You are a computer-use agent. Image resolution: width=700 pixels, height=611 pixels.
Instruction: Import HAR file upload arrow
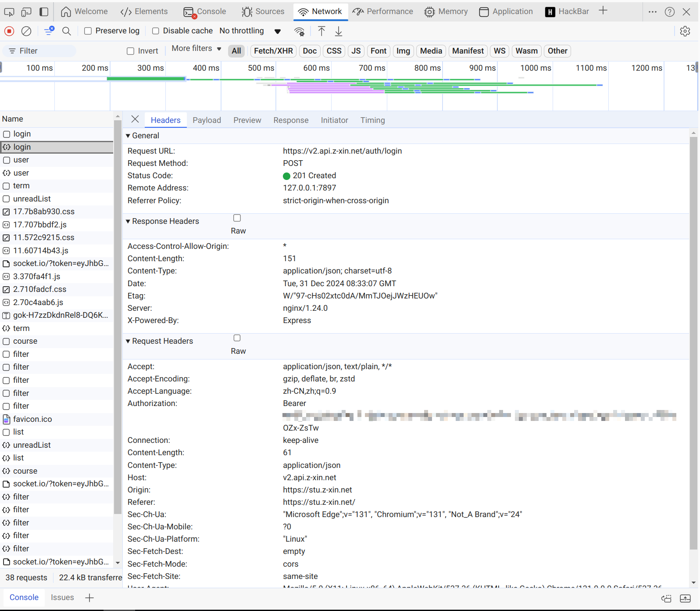[x=321, y=31]
